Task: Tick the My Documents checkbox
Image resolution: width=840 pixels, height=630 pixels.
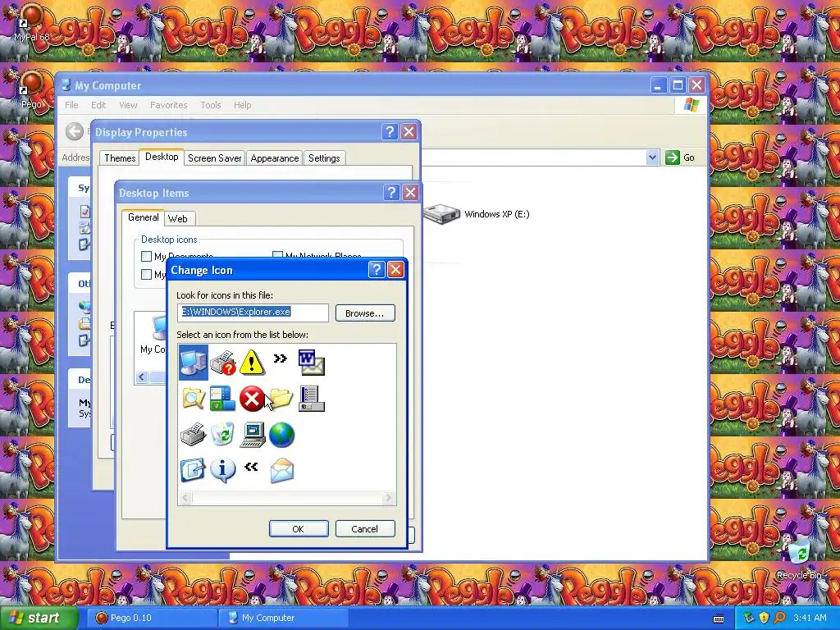Action: point(146,257)
